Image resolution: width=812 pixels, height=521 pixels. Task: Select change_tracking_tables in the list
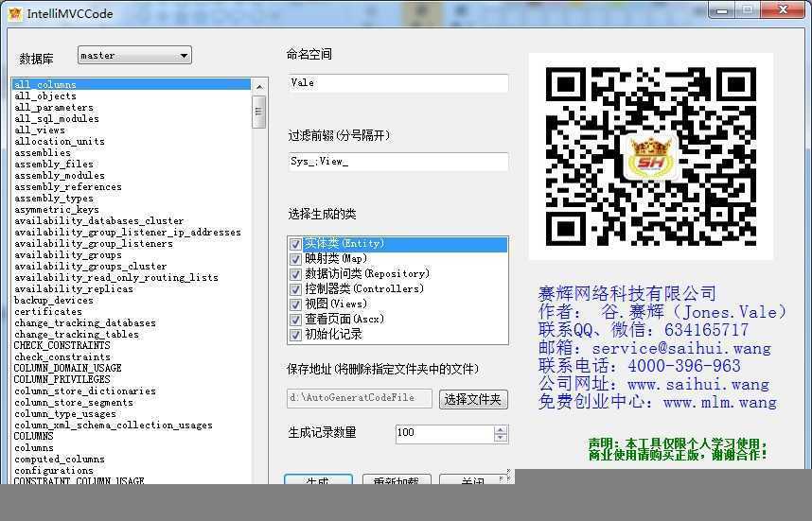coord(132,334)
